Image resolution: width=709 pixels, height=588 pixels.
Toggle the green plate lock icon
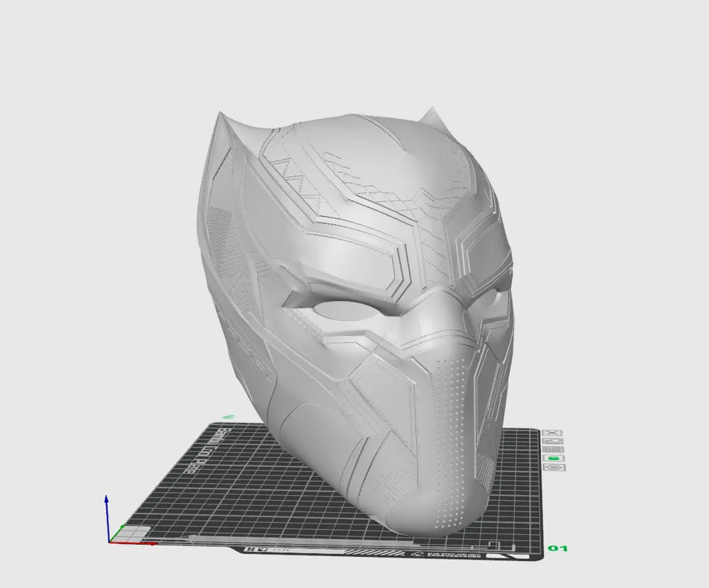point(552,458)
